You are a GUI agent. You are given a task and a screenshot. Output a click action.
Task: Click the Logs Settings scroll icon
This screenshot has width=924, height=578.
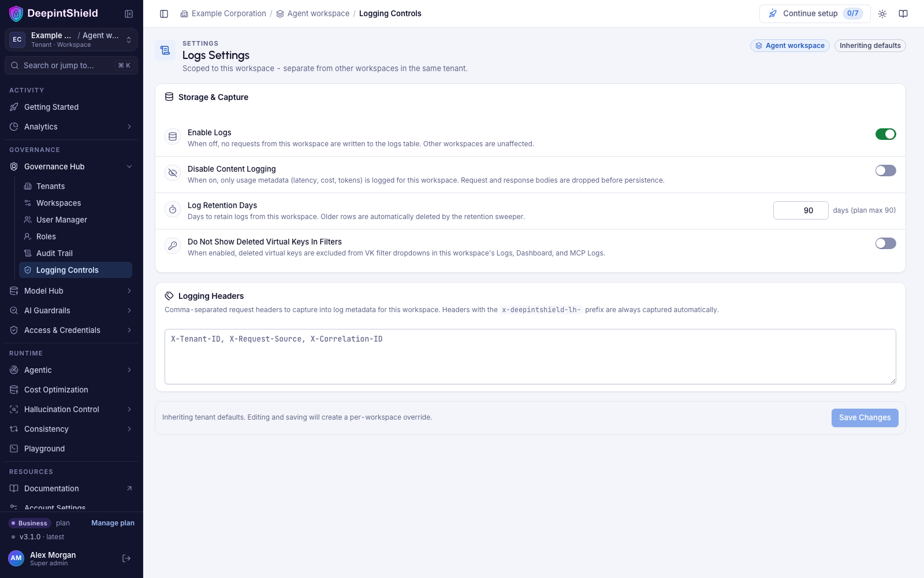coord(165,50)
